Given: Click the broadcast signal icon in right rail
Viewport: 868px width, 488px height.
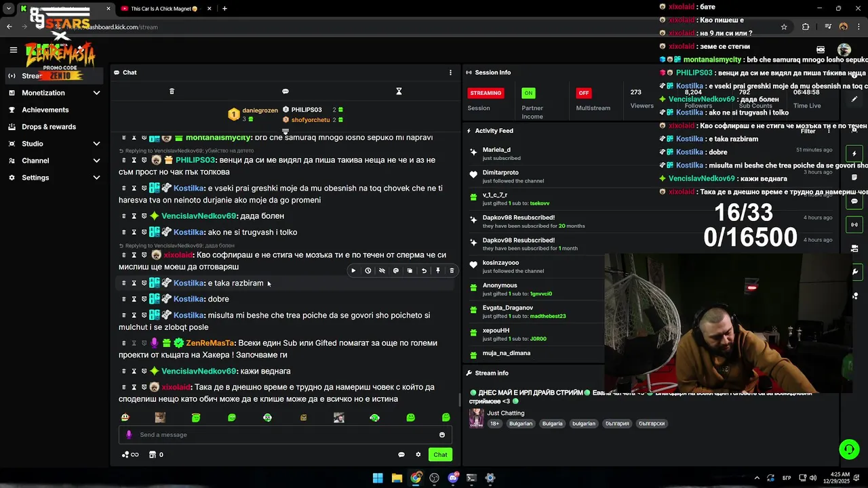Looking at the screenshot, I should pyautogui.click(x=854, y=224).
